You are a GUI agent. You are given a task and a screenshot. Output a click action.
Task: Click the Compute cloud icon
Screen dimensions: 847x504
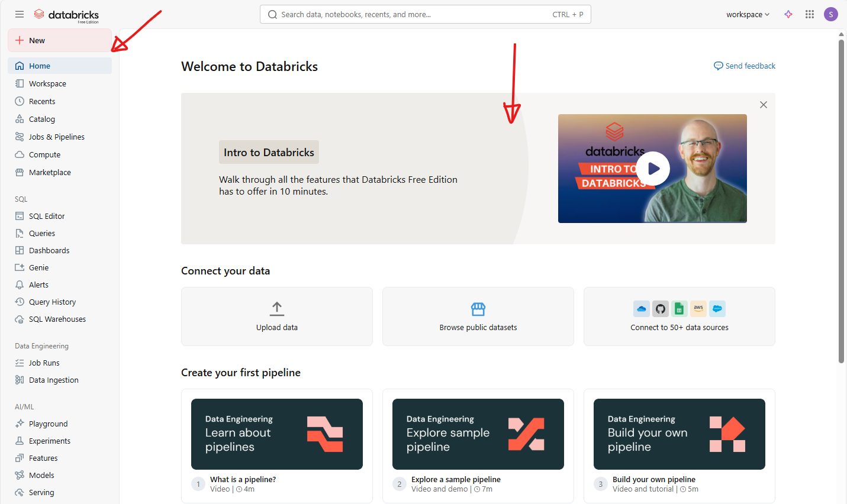[x=20, y=154]
